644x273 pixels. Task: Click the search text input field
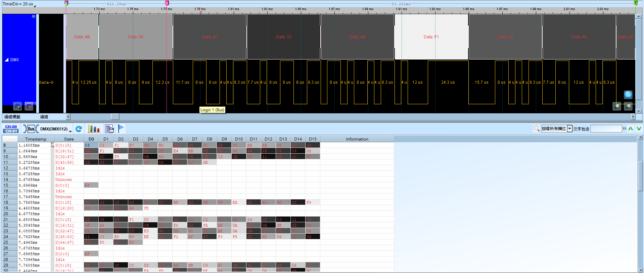point(606,129)
